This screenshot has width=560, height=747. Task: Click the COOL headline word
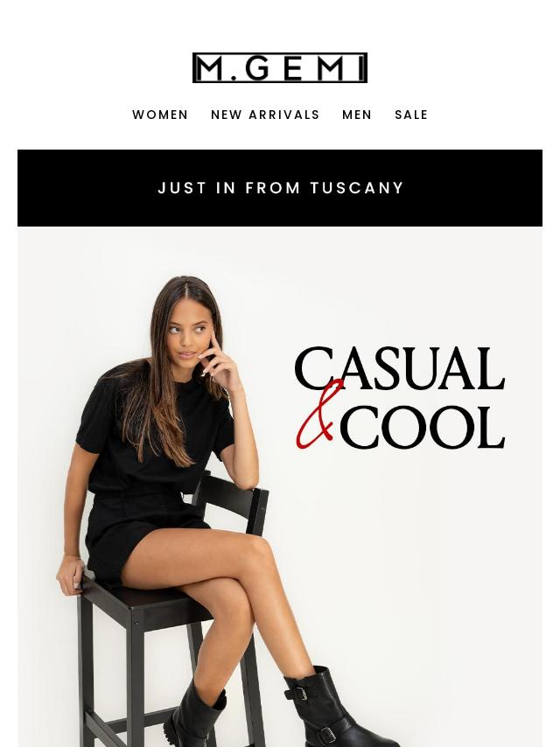(423, 427)
